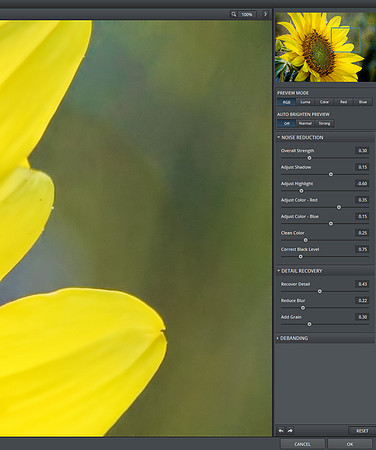Reset all settings with RESET button
376x450 pixels.
tap(362, 431)
